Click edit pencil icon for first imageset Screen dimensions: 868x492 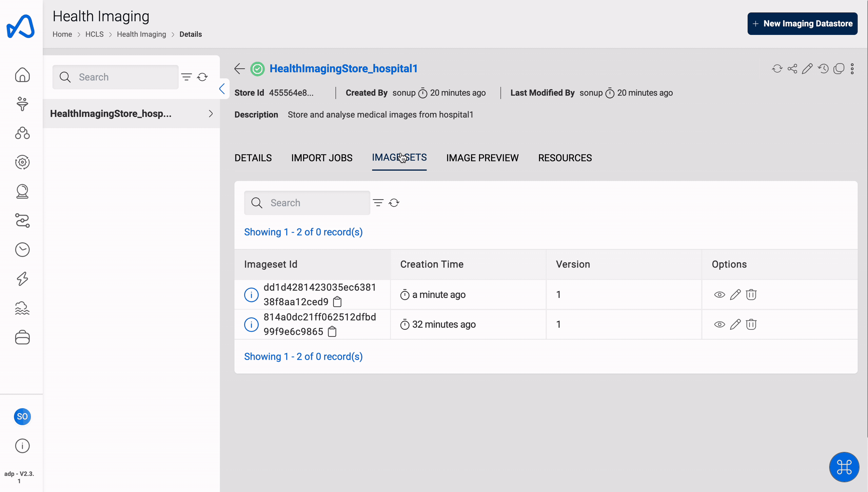(x=735, y=295)
